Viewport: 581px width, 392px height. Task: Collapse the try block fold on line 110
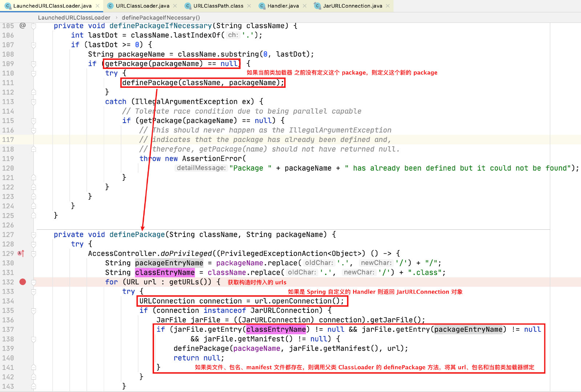point(33,73)
